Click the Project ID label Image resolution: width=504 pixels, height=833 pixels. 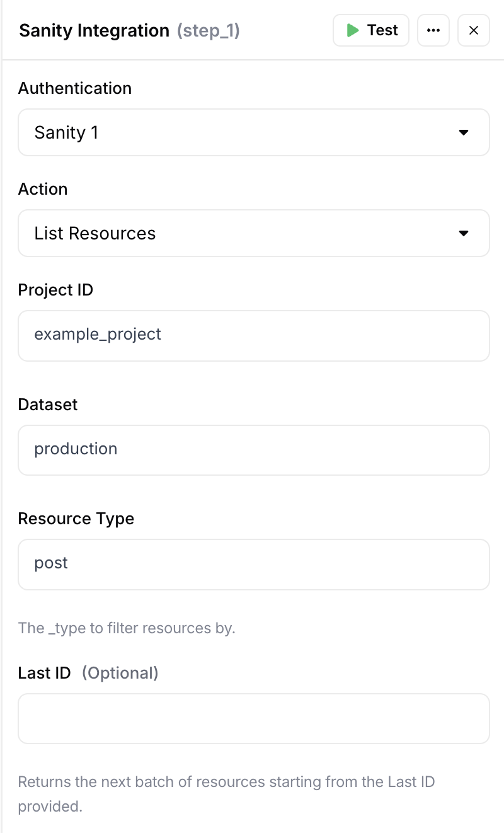55,290
